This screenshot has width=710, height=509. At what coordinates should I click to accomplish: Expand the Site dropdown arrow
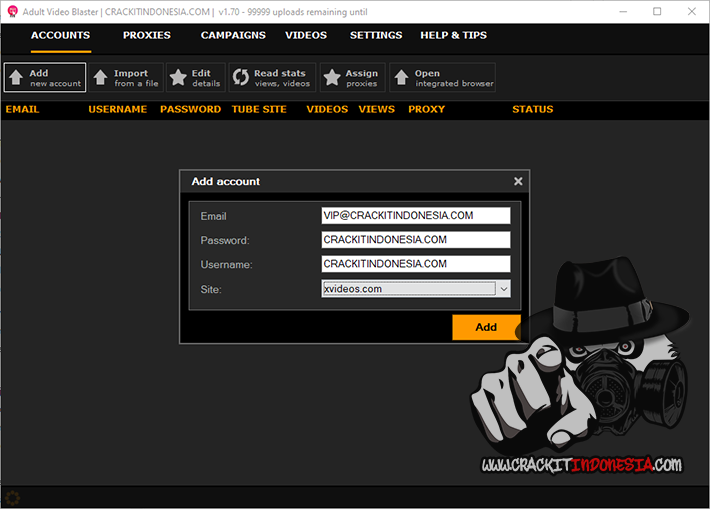point(503,288)
